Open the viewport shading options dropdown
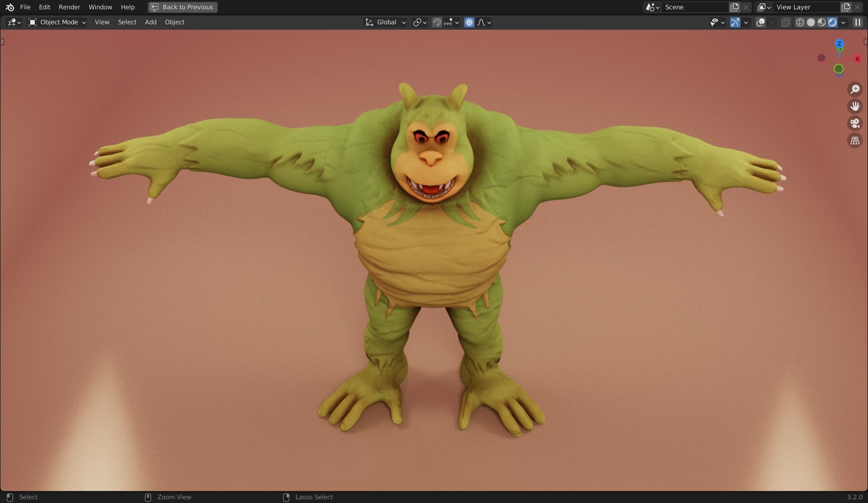This screenshot has width=868, height=503. (x=843, y=22)
